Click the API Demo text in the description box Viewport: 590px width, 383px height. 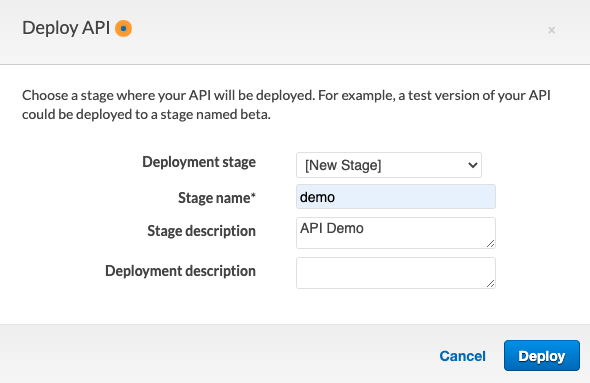[x=331, y=228]
